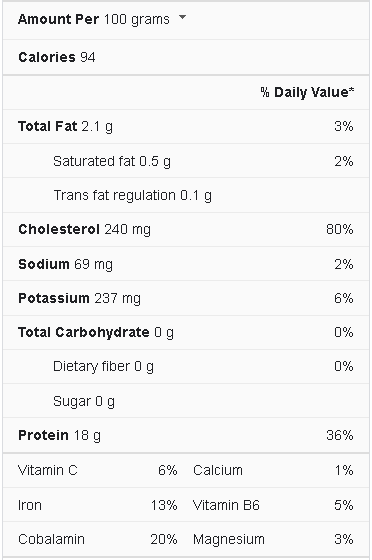Click the Sodium 69 mg row
This screenshot has width=372, height=560.
186,264
